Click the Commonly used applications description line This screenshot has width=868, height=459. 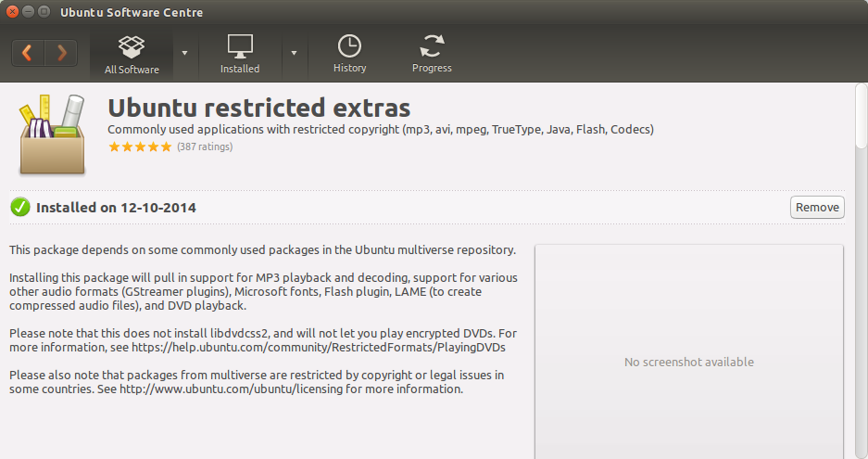(x=381, y=130)
